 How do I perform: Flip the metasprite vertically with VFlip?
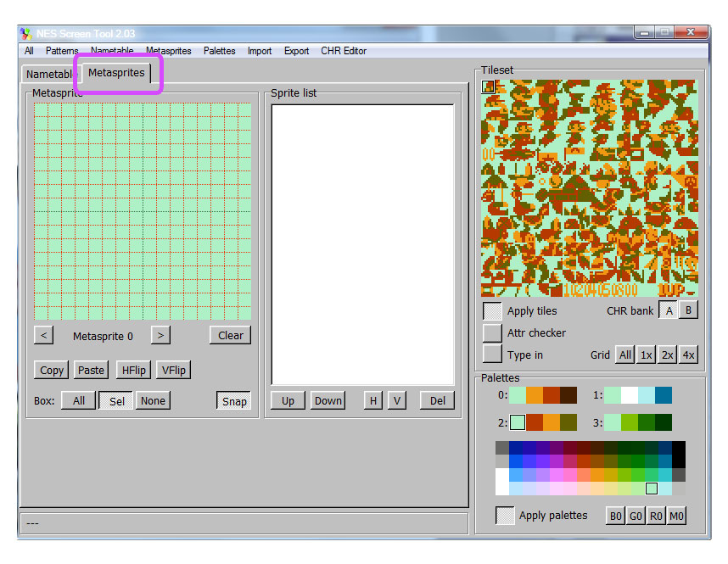coord(174,370)
